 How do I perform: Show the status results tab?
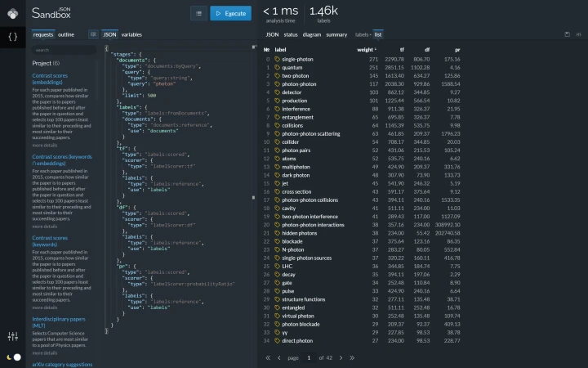291,34
